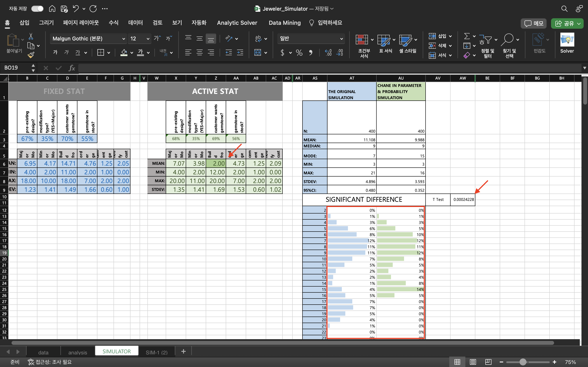This screenshot has width=588, height=367.
Task: Expand the formula bar chevron
Action: (585, 68)
